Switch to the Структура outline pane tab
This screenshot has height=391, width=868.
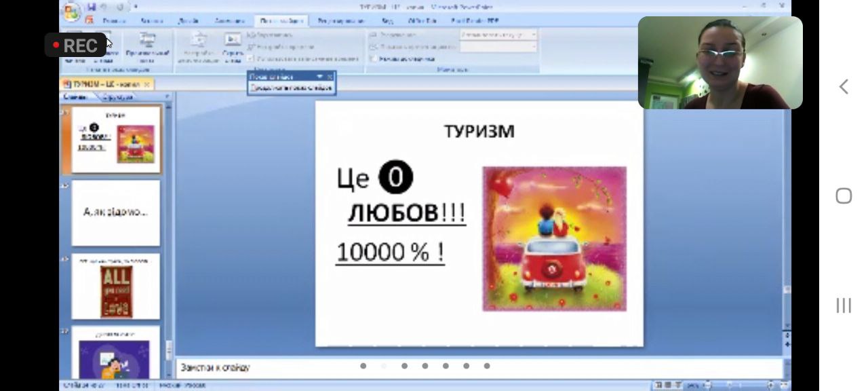point(119,97)
